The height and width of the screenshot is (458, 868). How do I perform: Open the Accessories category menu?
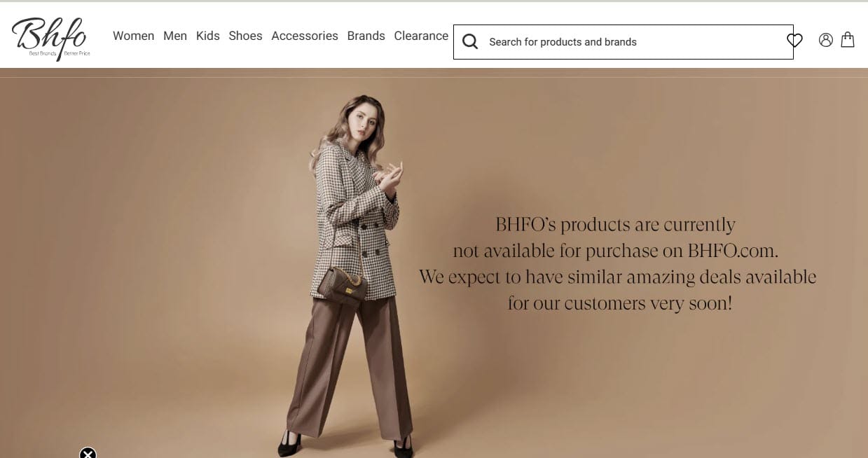pos(305,36)
